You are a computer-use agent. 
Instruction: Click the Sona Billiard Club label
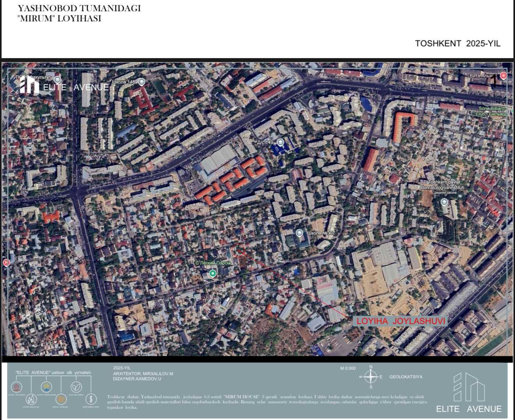pyautogui.click(x=492, y=111)
